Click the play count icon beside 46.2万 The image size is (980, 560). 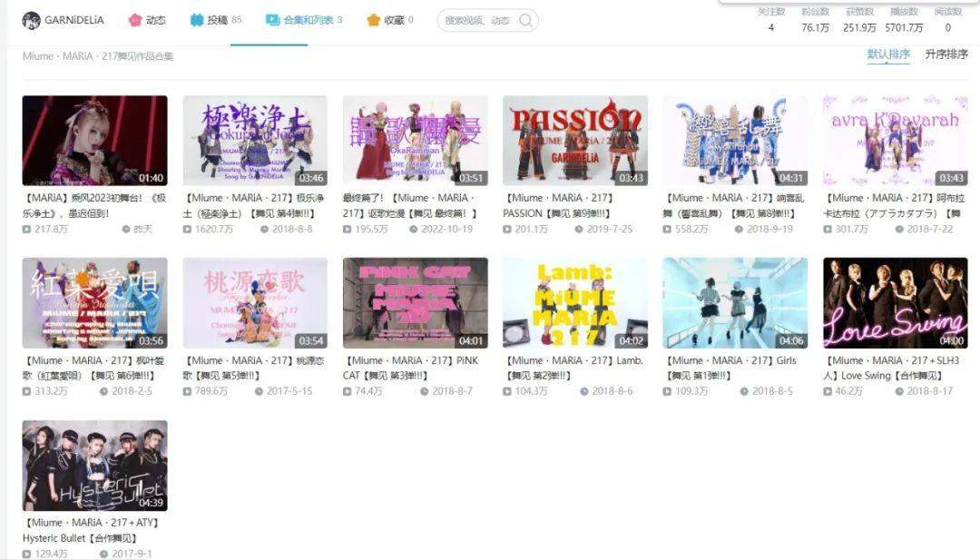[828, 391]
